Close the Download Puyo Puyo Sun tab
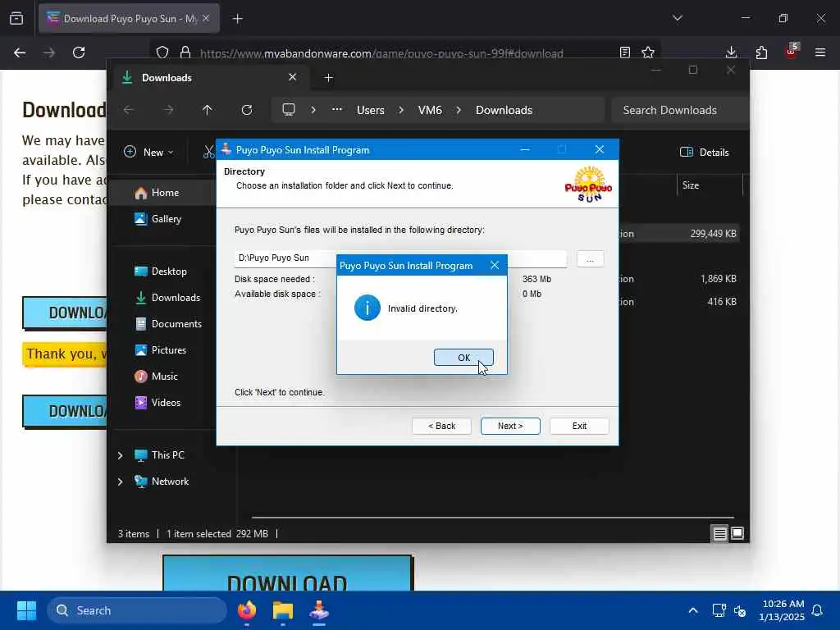 coord(206,18)
